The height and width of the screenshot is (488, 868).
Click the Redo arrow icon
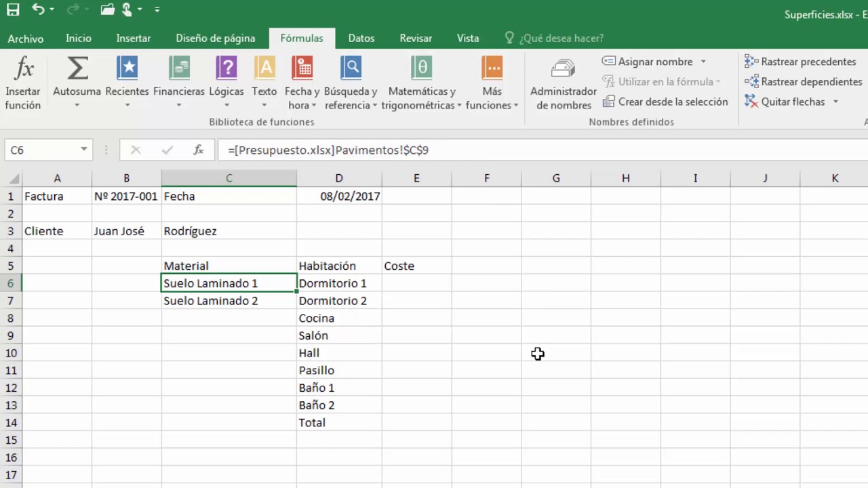coord(74,9)
